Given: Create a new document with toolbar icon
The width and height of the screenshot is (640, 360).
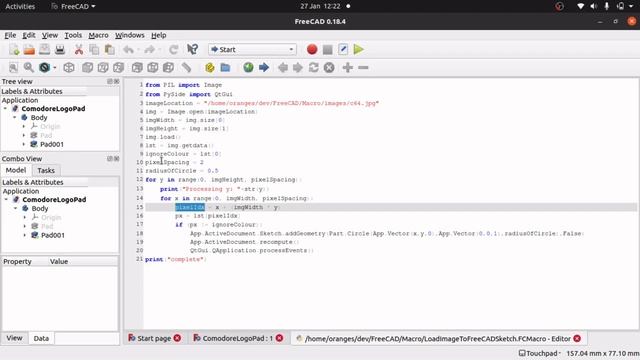Looking at the screenshot, I should click(x=14, y=50).
